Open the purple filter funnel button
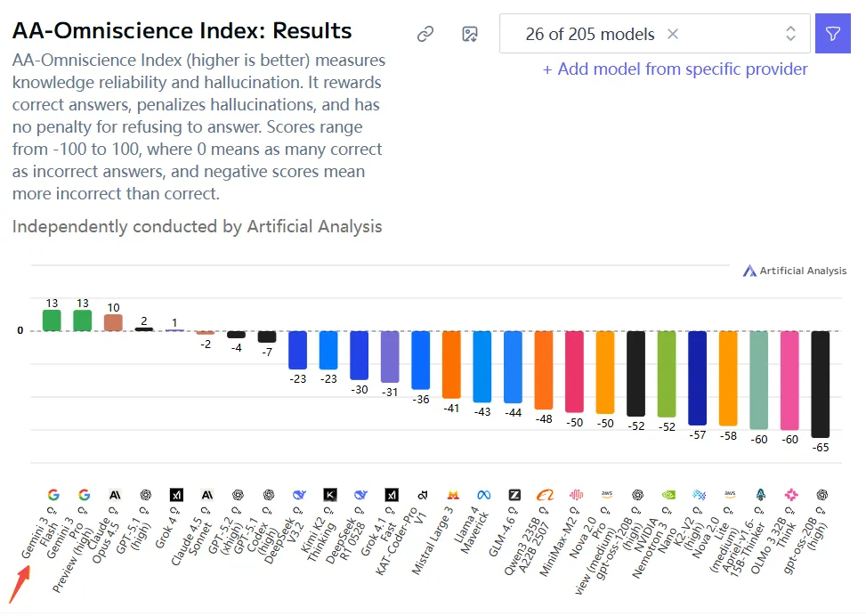The height and width of the screenshot is (616, 866). (x=832, y=34)
